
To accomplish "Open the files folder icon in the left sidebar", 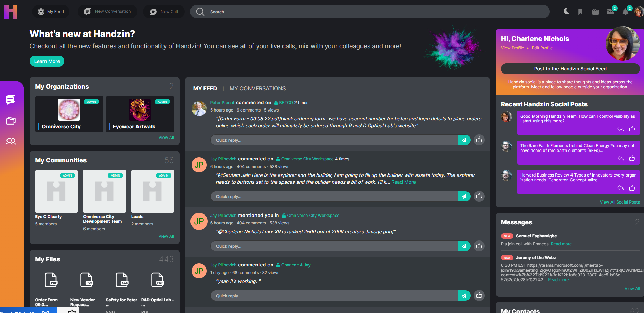I will (11, 120).
